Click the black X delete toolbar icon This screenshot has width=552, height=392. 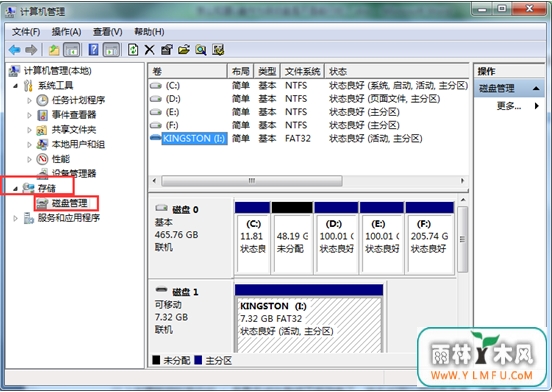tap(150, 50)
